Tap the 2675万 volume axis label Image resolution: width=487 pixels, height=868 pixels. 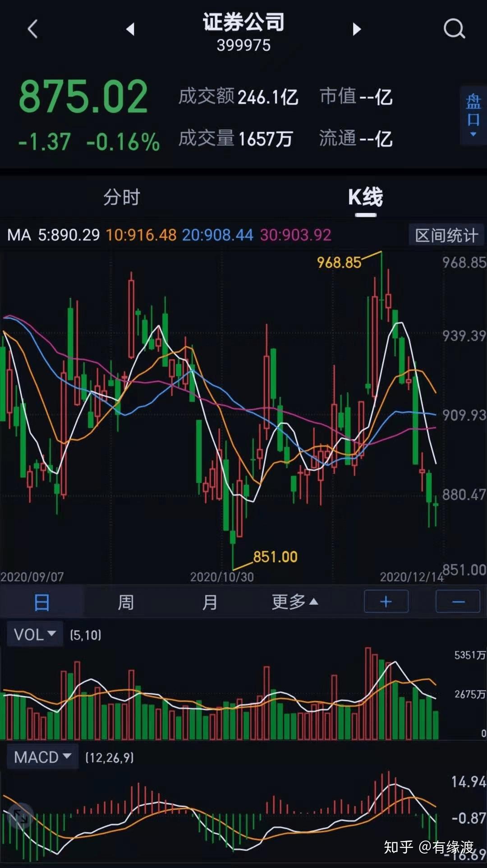[x=470, y=694]
